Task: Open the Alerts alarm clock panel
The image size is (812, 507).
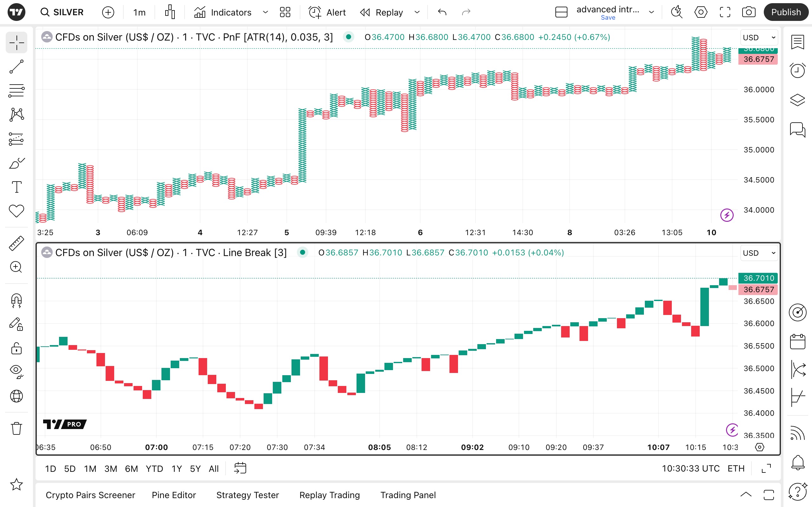Action: (797, 70)
